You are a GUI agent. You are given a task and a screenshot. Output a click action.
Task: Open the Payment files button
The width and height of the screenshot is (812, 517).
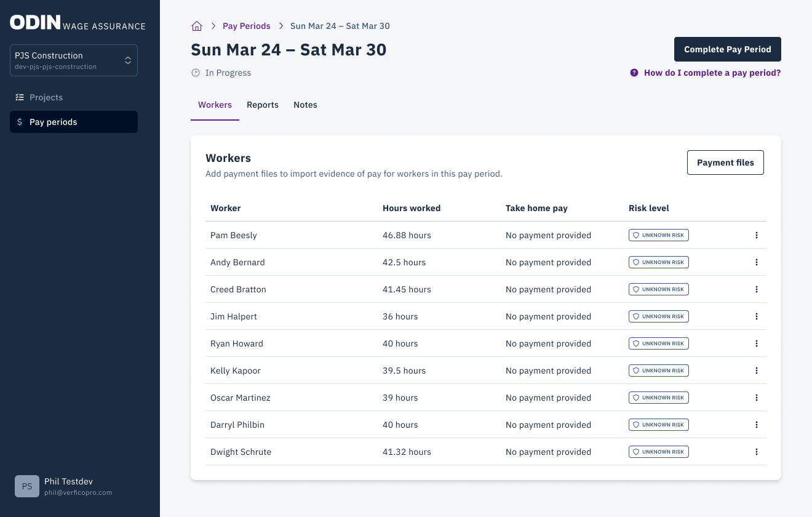725,162
